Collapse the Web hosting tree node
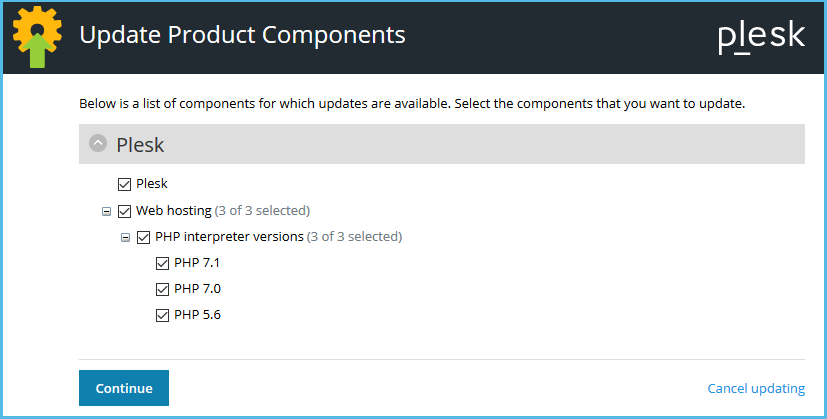The width and height of the screenshot is (827, 419). [x=106, y=212]
